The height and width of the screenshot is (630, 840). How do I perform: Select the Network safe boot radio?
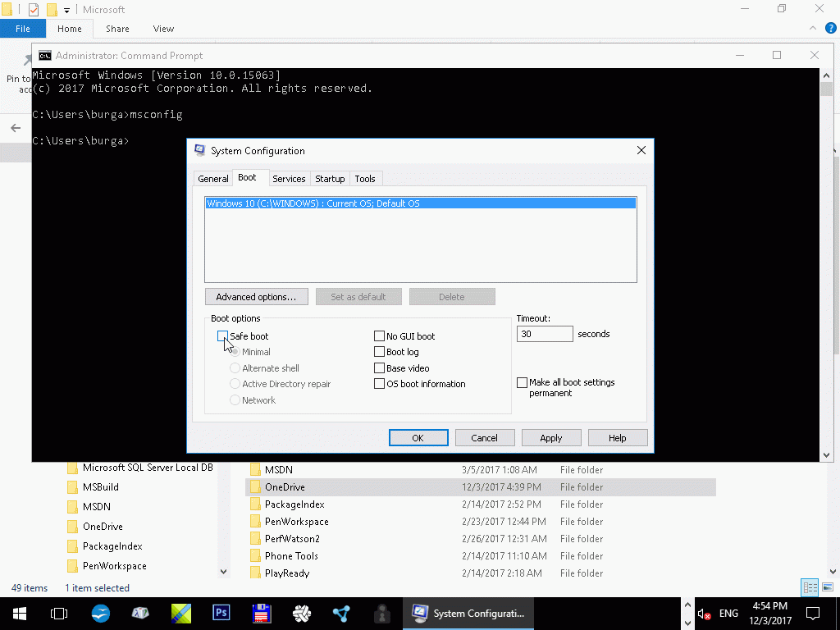(x=235, y=400)
